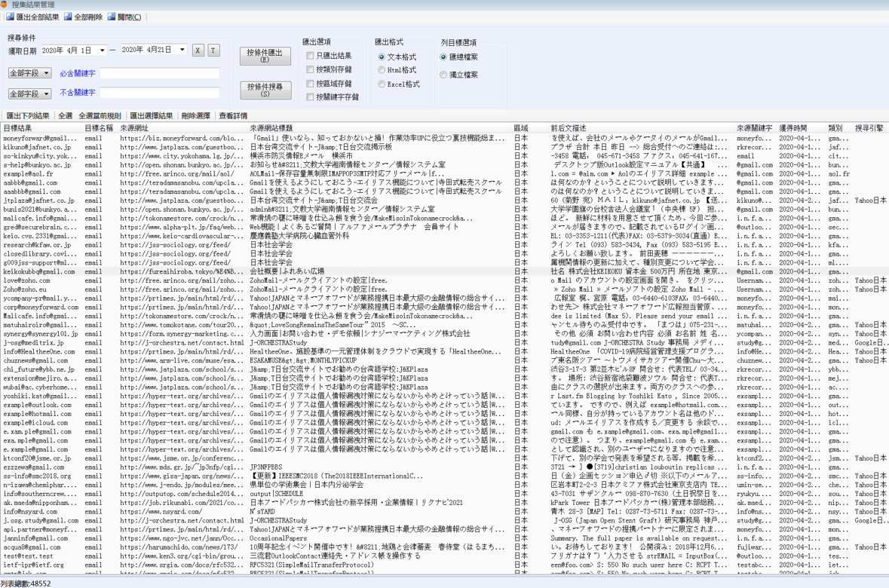The width and height of the screenshot is (889, 588).
Task: Select the 獨立檔案 radio option
Action: [443, 75]
